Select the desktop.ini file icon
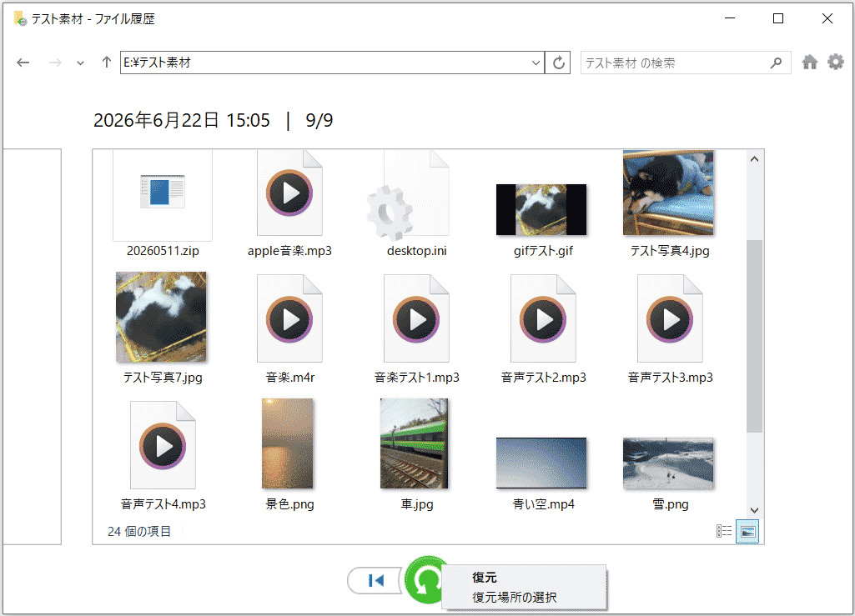Viewport: 855px width, 616px height. point(409,195)
